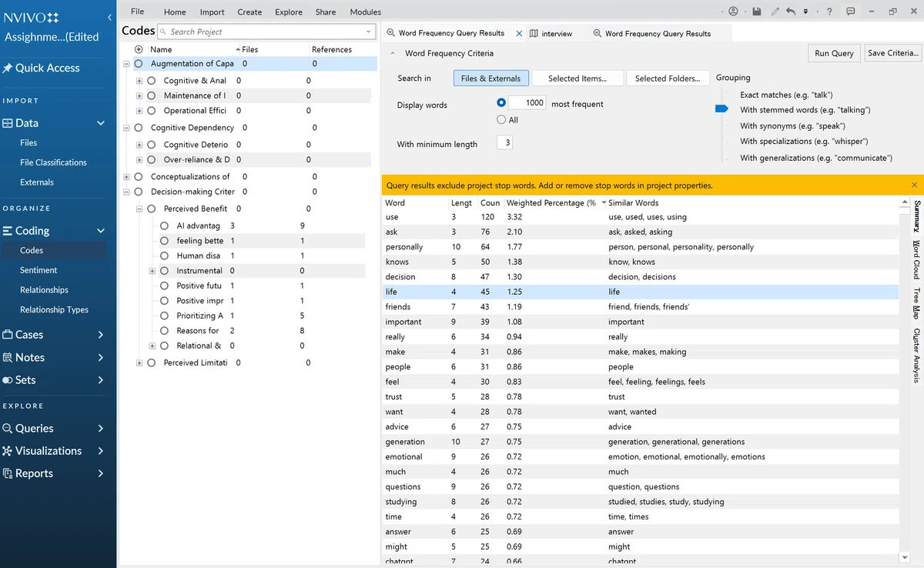Select the 1000 most frequent radio button
Image resolution: width=924 pixels, height=568 pixels.
(502, 102)
